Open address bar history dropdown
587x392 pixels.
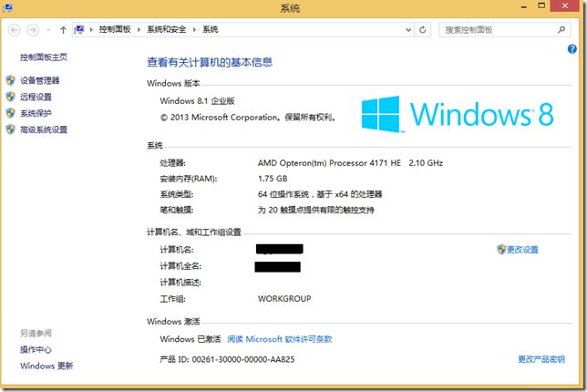(408, 30)
